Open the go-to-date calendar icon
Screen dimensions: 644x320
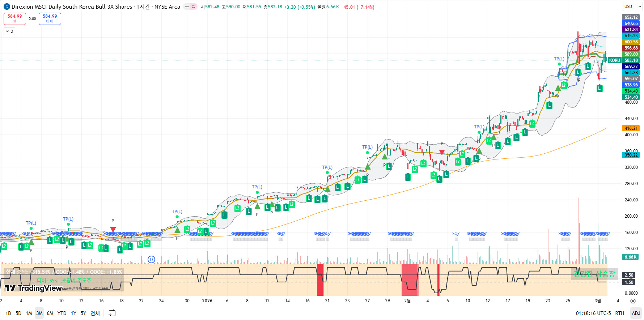(x=112, y=313)
